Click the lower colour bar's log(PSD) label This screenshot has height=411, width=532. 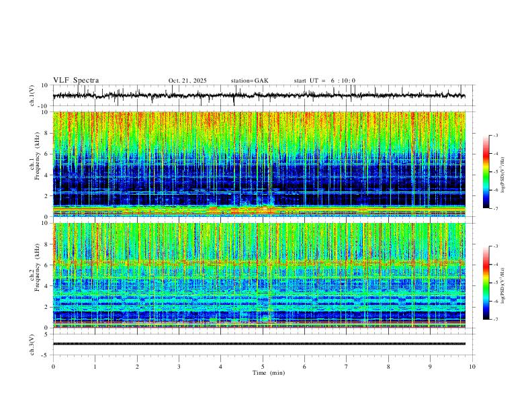[x=503, y=285]
